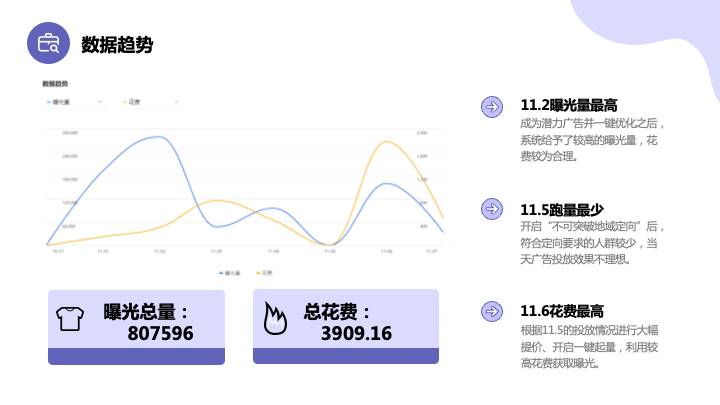The height and width of the screenshot is (405, 720).
Task: Click the arrow icon next to 11.6花费最高
Action: coord(492,311)
